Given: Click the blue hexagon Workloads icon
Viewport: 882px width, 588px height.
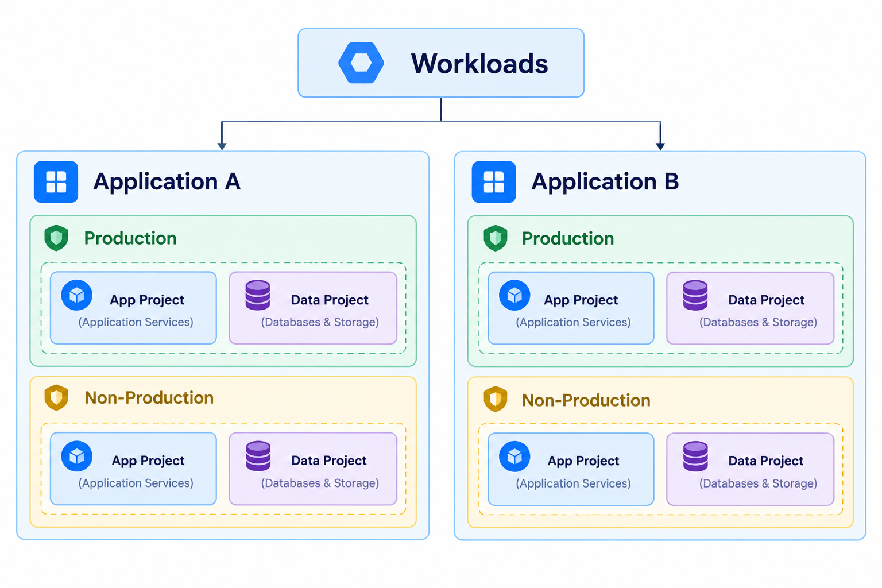Looking at the screenshot, I should [361, 63].
